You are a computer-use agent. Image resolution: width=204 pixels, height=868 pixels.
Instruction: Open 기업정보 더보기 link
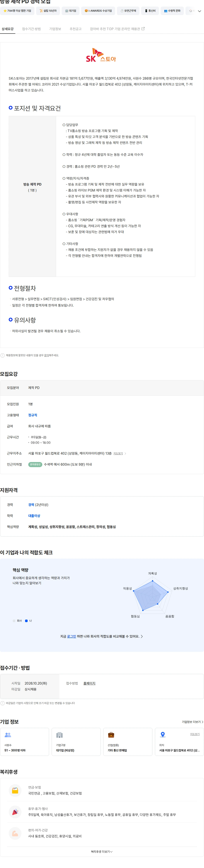[193, 722]
